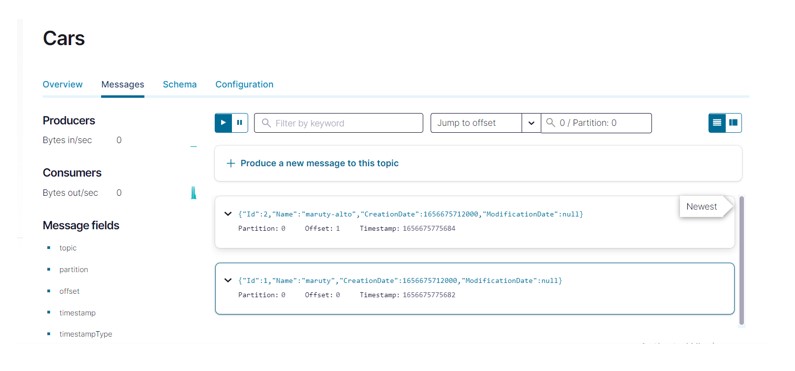Click Produce a new message to this topic

pyautogui.click(x=319, y=163)
